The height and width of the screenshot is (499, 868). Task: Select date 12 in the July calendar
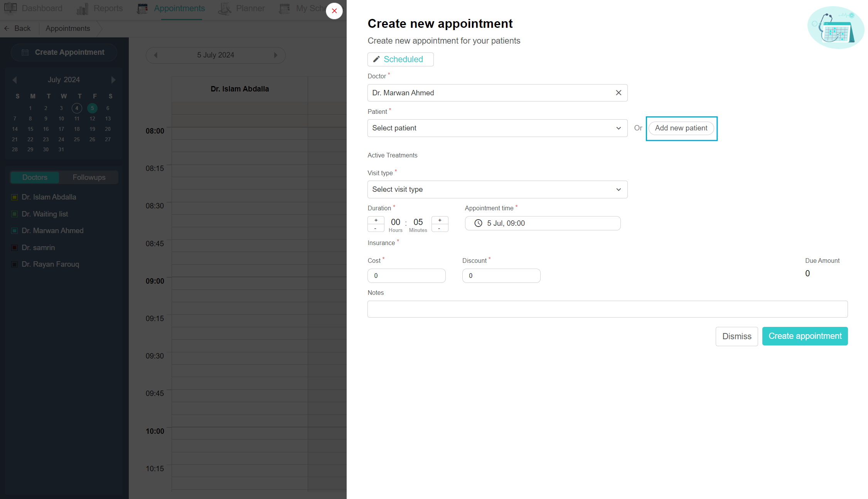(x=92, y=118)
